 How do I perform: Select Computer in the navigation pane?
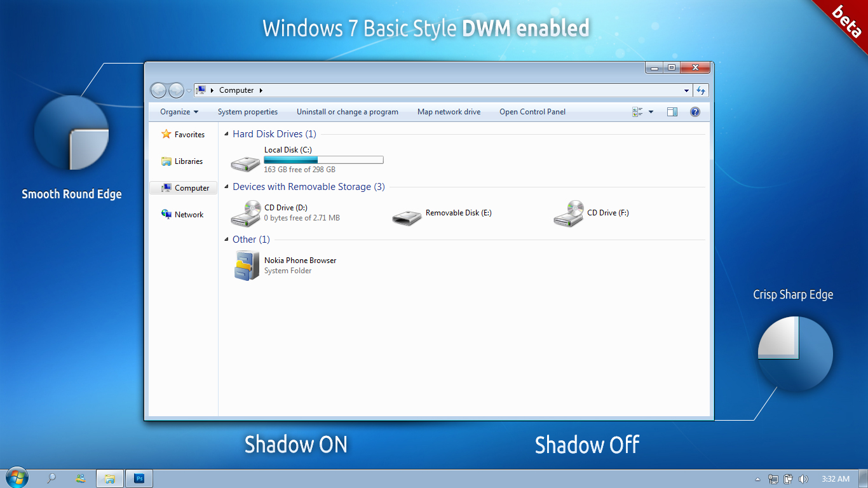pyautogui.click(x=183, y=188)
